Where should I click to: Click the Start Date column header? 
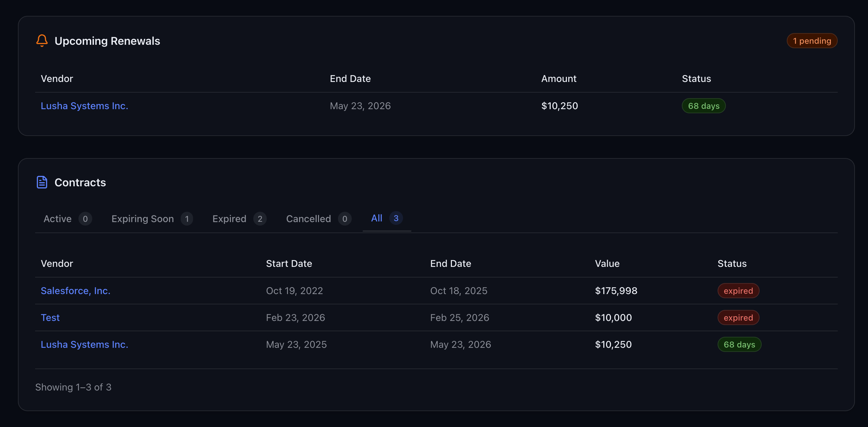[289, 263]
